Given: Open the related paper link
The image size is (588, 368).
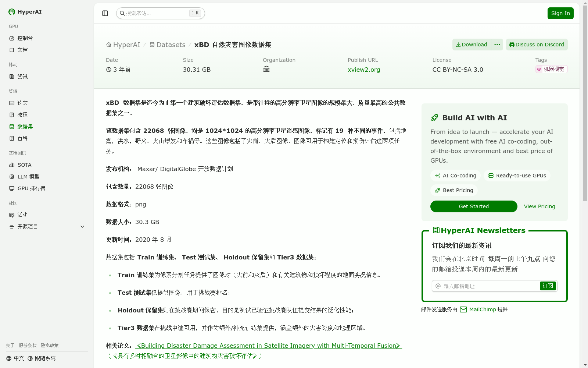Looking at the screenshot, I should [x=254, y=351].
